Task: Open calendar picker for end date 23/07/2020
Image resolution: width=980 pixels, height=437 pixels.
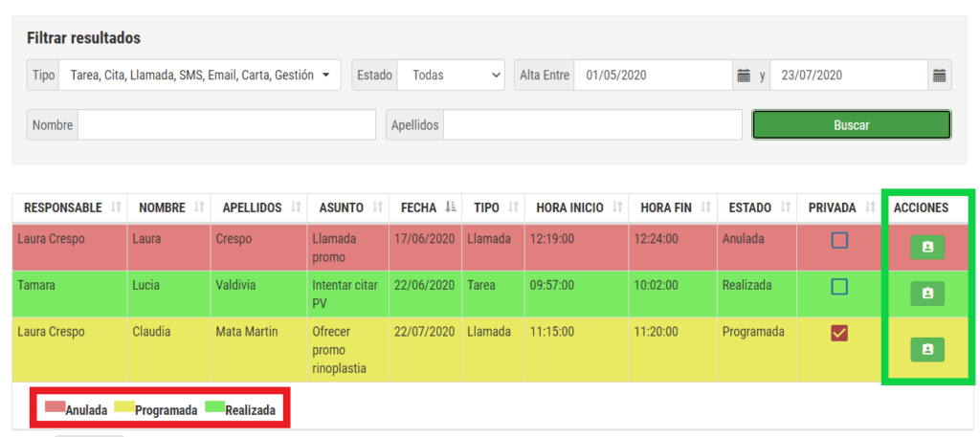Action: coord(939,75)
